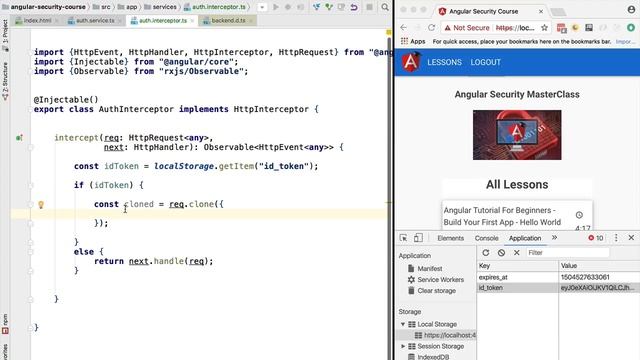Screen dimensions: 640x360
Task: Click the Not Secure warning in address bar
Action: [467, 28]
